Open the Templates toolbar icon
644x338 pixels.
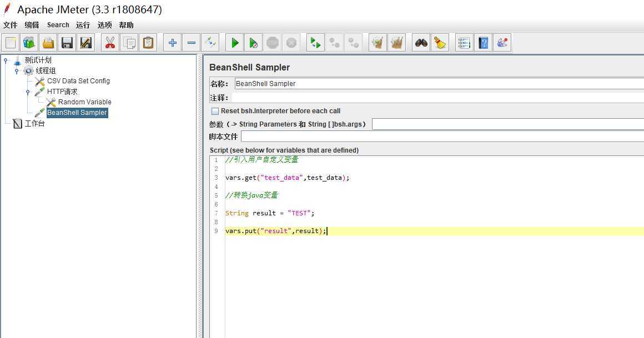pos(29,43)
